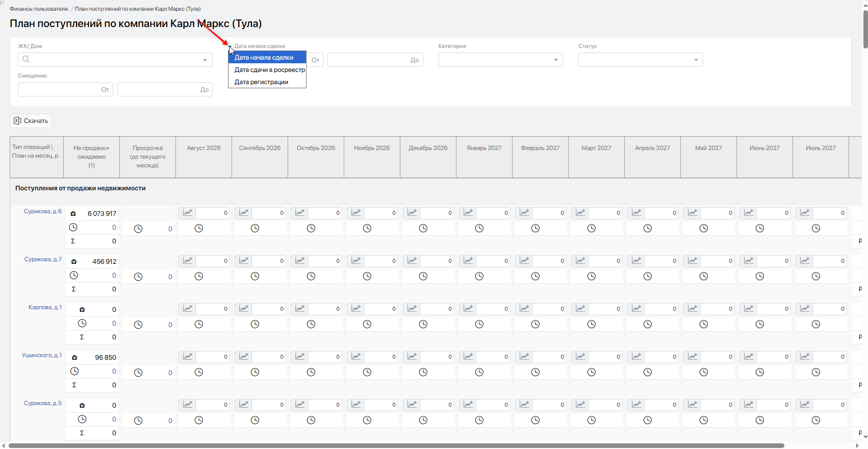Open Сурикова, д.6 link
Image resolution: width=868 pixels, height=449 pixels.
(x=43, y=211)
